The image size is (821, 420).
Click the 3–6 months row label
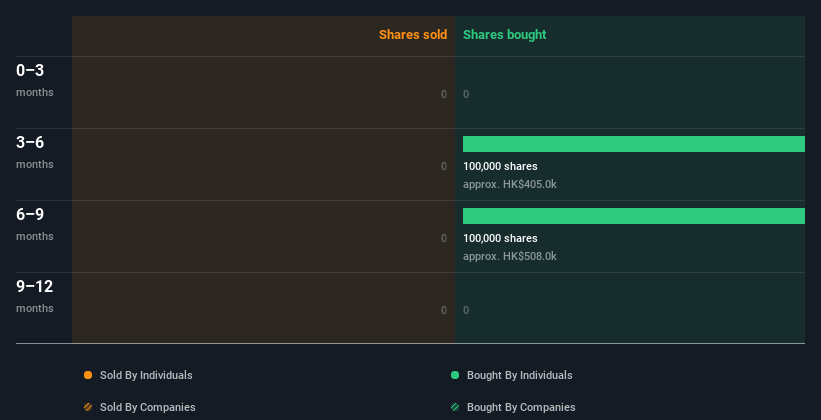pos(35,152)
